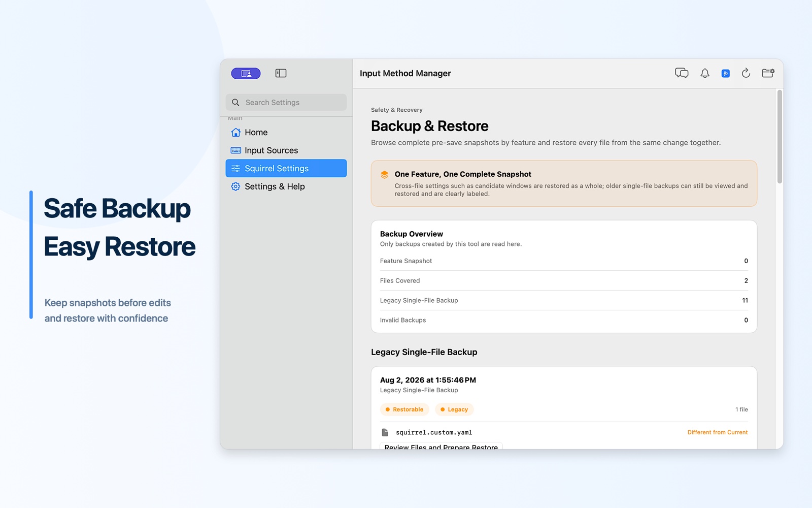The width and height of the screenshot is (812, 508).
Task: Click the Legacy Single-File Backup count row
Action: 564,301
